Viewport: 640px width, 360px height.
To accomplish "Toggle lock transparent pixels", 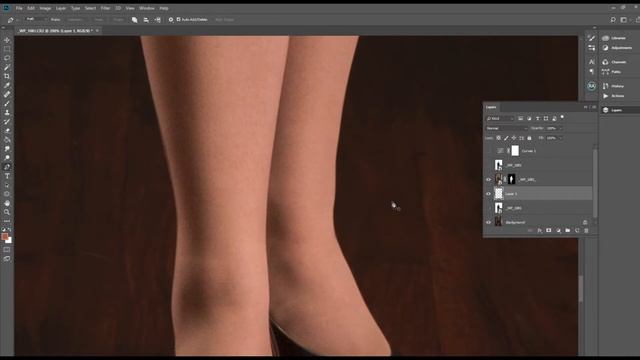I will tap(499, 138).
